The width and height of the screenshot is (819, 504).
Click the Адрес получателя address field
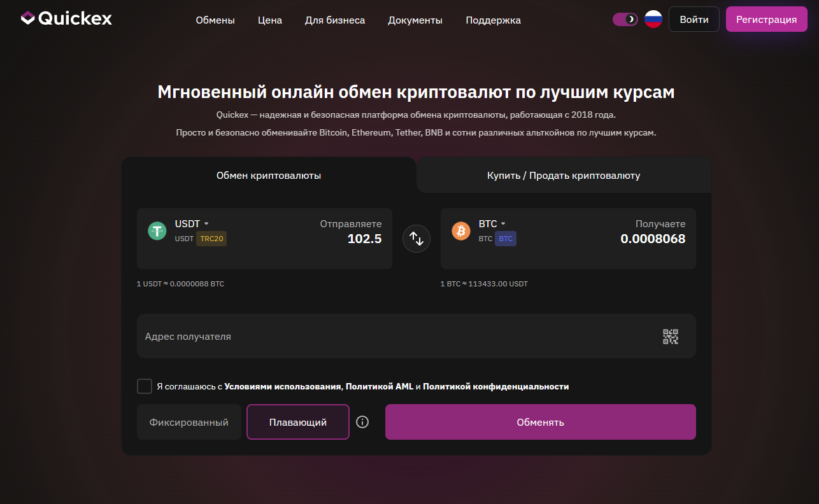coord(417,336)
